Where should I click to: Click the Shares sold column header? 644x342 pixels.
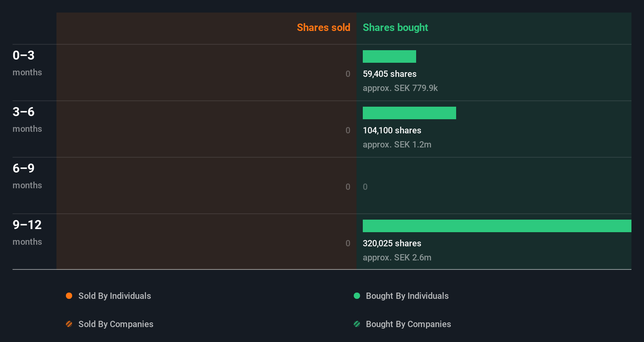tap(324, 27)
